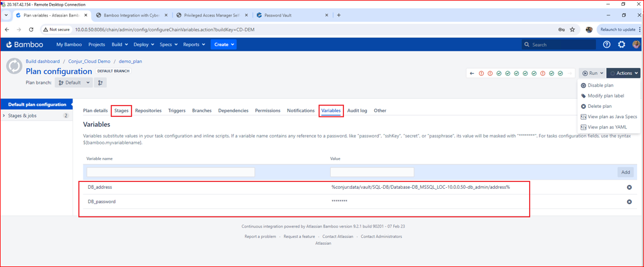Click the Report a problem footer link
The image size is (644, 267).
(x=261, y=237)
